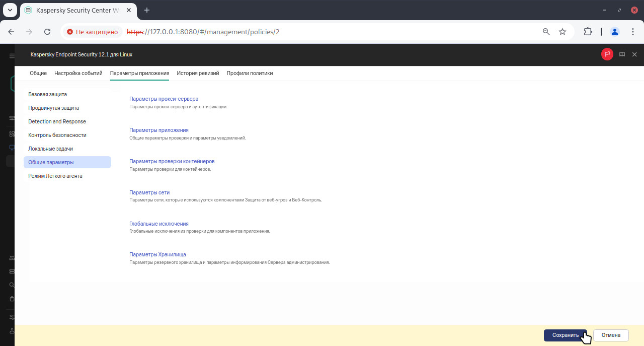Open the История ревизий tab

198,73
